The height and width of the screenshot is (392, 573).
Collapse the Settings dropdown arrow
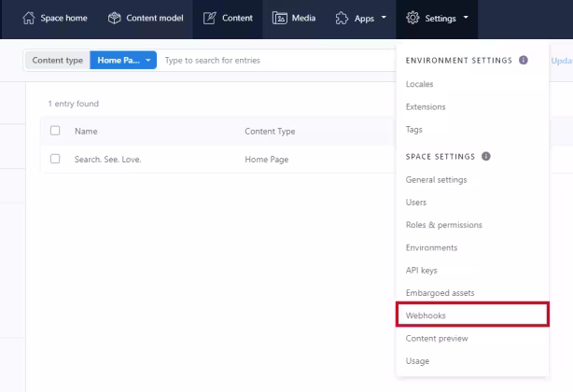[466, 17]
